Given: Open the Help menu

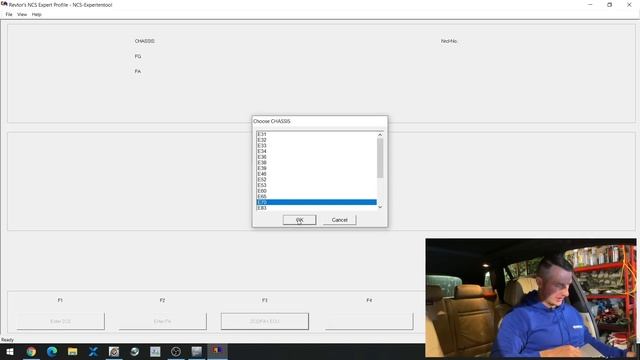Looking at the screenshot, I should [x=37, y=14].
